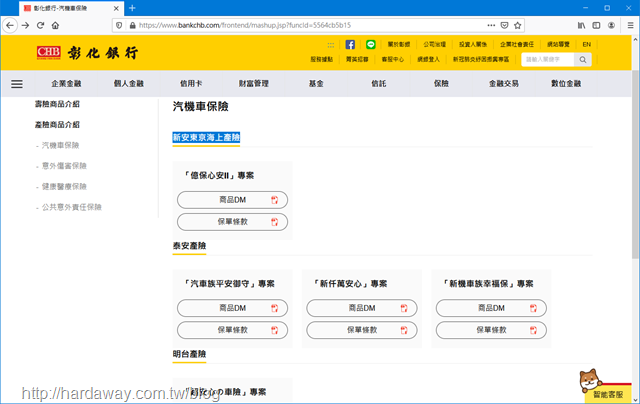Image resolution: width=640 pixels, height=404 pixels.
Task: Open the hamburger menu beside 企業金融
Action: pos(17,84)
